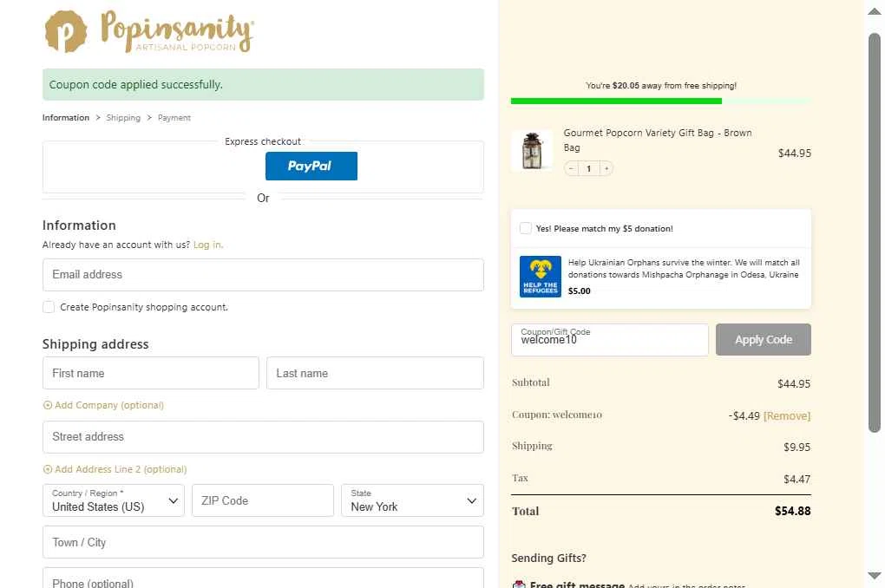This screenshot has height=588, width=885.
Task: Check Yes! Please match my $5 donation
Action: pos(526,228)
